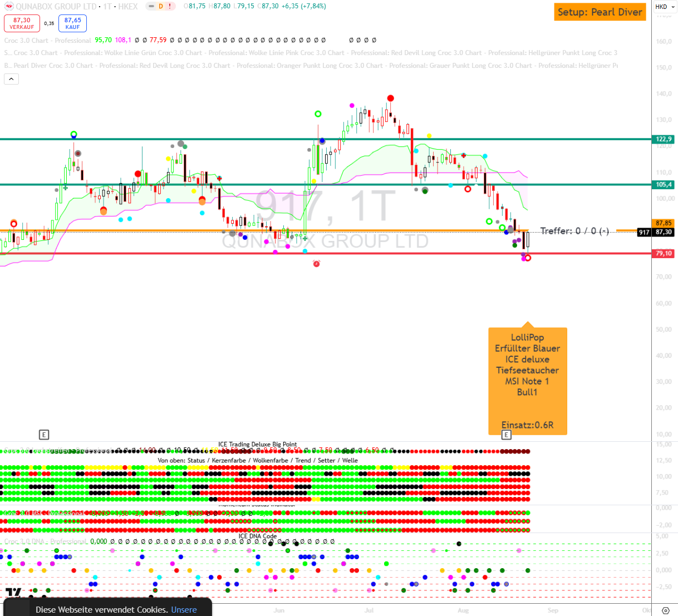The width and height of the screenshot is (678, 616).
Task: Click the TradingView logo in bottom-left corner
Action: tap(13, 593)
